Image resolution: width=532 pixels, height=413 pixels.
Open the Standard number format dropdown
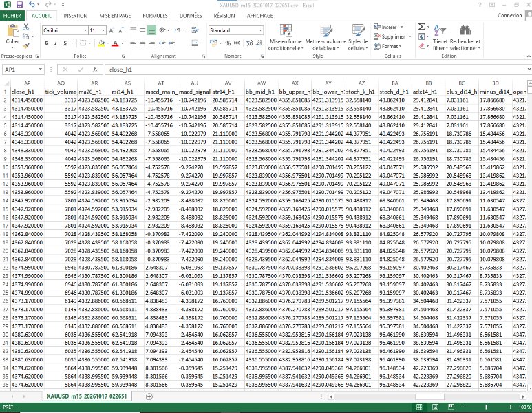click(x=260, y=30)
